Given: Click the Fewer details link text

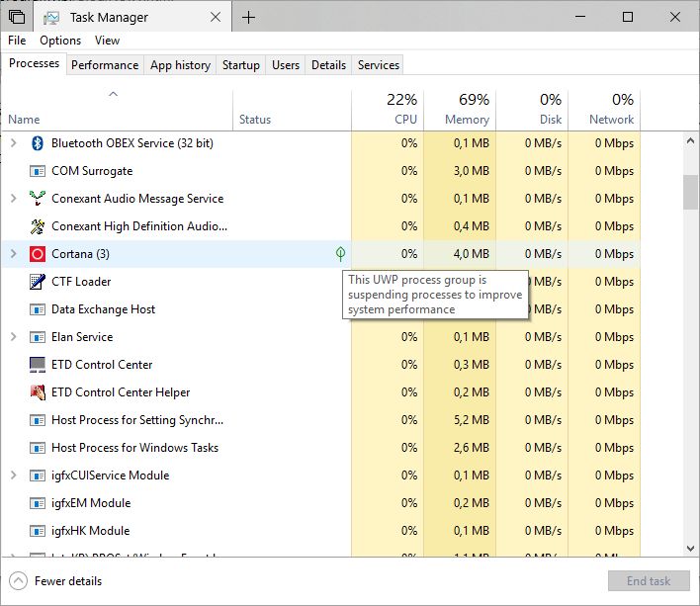Looking at the screenshot, I should pyautogui.click(x=68, y=581).
